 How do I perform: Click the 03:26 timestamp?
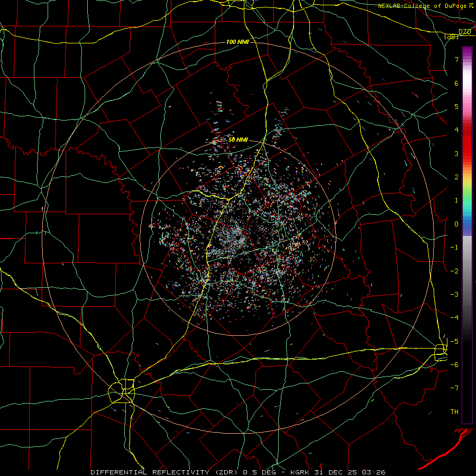coord(374,472)
